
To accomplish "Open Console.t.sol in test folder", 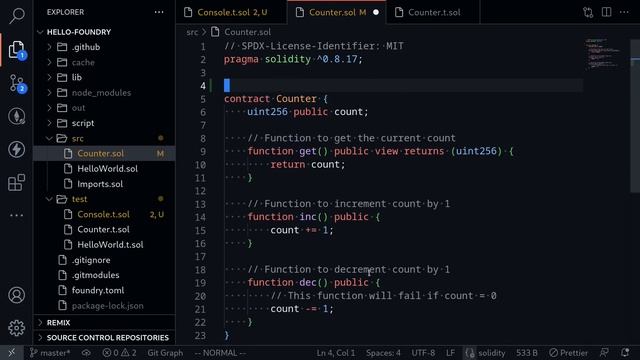I will pyautogui.click(x=104, y=214).
